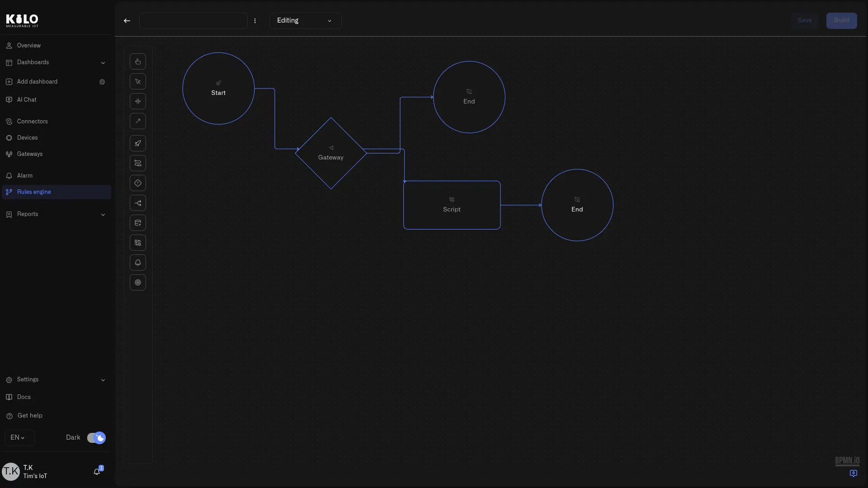868x488 pixels.
Task: Add target circle node from palette
Action: coord(138,282)
